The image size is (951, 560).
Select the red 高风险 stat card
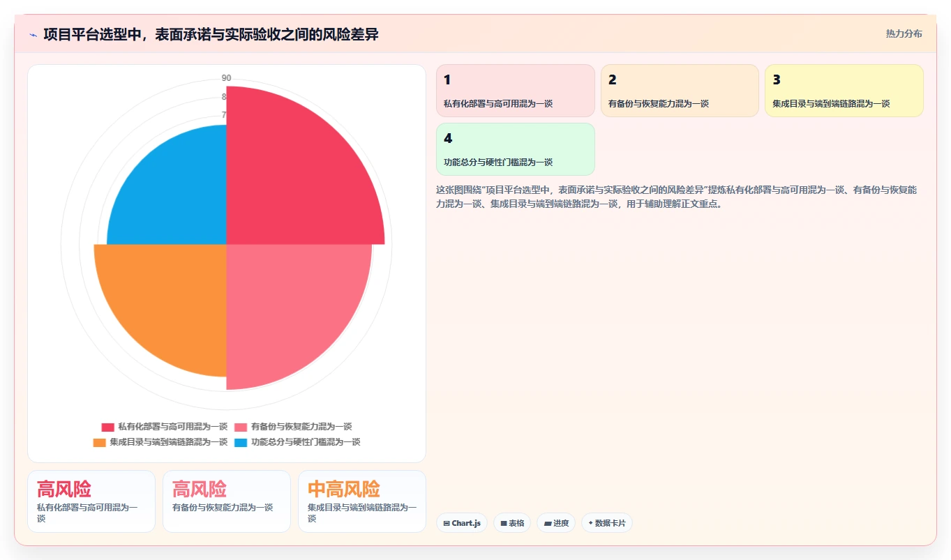pyautogui.click(x=91, y=501)
